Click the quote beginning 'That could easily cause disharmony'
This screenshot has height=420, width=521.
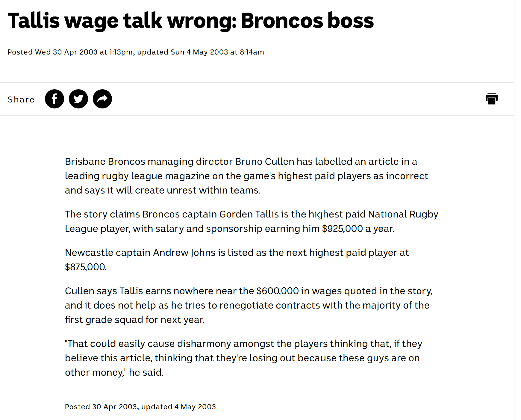tap(243, 358)
